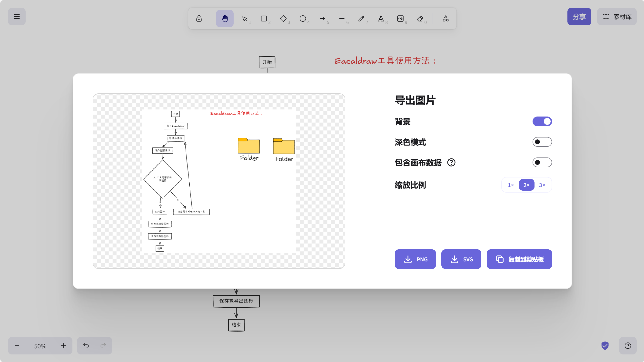644x362 pixels.
Task: Click the 分享 button
Action: click(579, 17)
